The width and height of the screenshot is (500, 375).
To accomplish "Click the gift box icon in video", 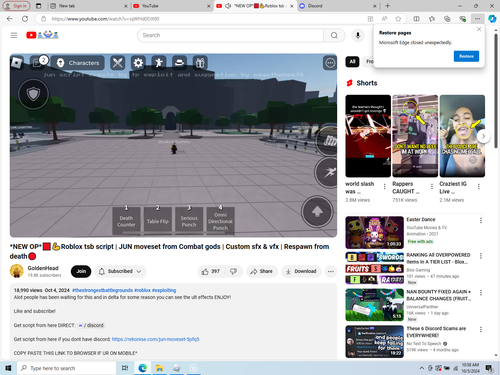I will coord(200,63).
